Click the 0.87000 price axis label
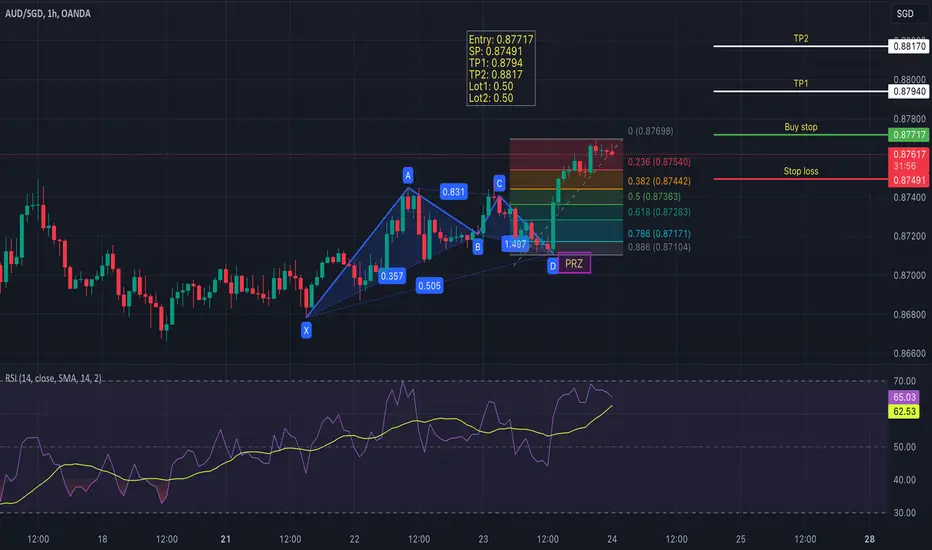The height and width of the screenshot is (550, 932). point(909,276)
